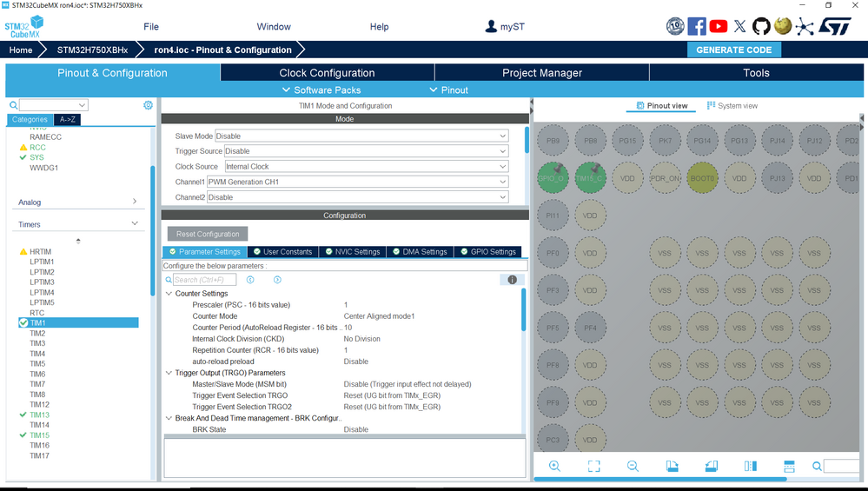Select the NVIC Settings tab

point(353,251)
